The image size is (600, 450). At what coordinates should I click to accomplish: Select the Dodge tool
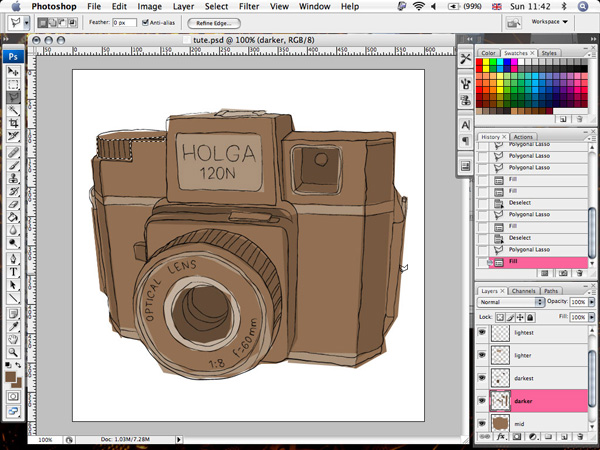(13, 243)
